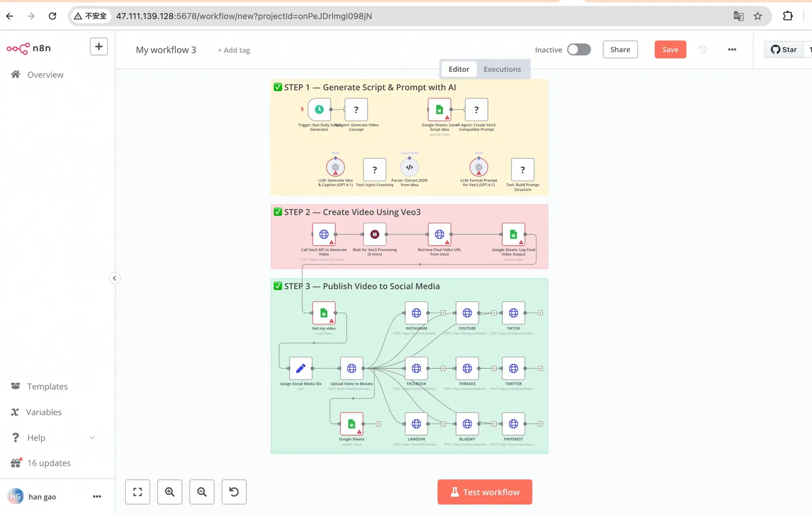Select the BLUESKY HTTP node
The height and width of the screenshot is (514, 812).
(x=467, y=424)
